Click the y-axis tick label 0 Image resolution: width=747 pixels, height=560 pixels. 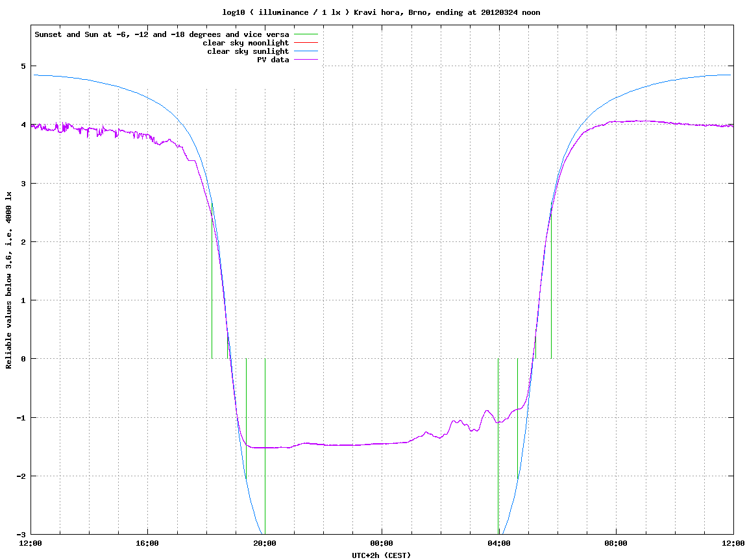point(23,359)
